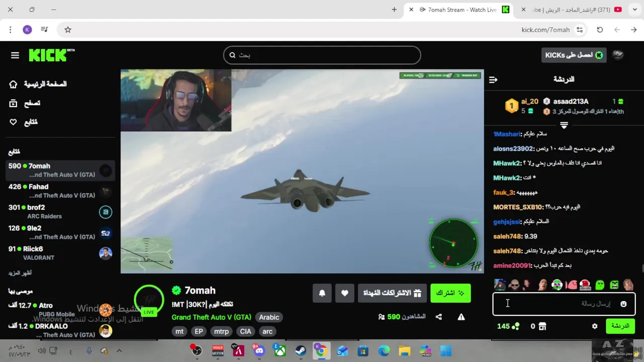This screenshot has height=362, width=644.
Task: Open Steam from the taskbar
Action: click(300, 350)
